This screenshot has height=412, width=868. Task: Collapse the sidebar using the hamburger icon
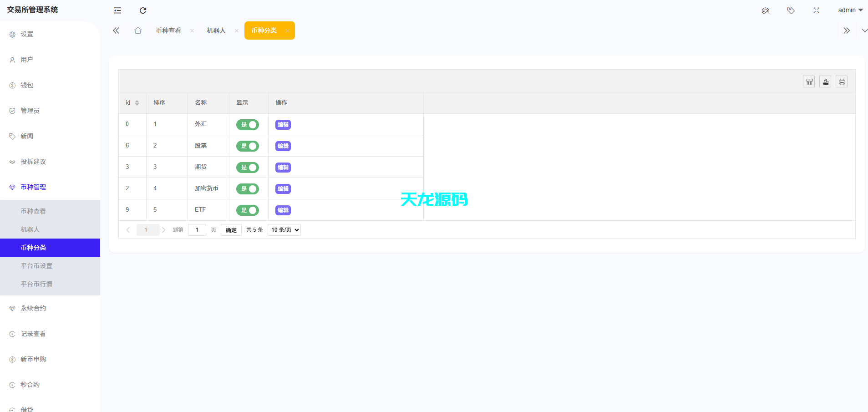[117, 10]
